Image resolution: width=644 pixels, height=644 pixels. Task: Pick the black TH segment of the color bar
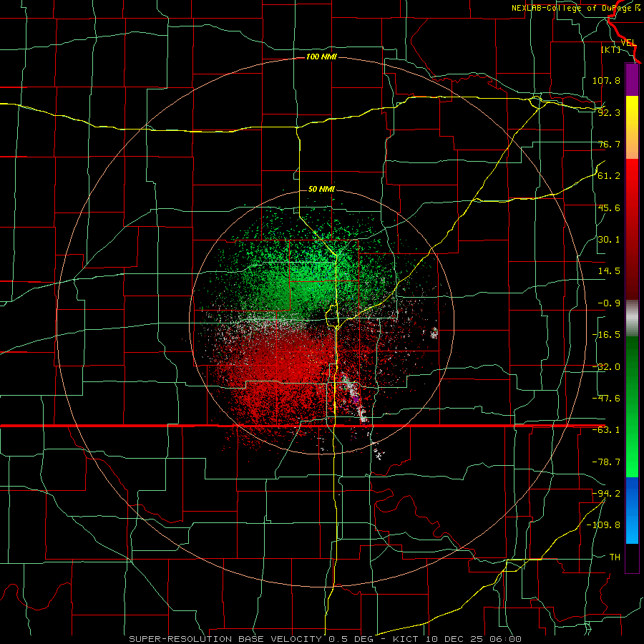pyautogui.click(x=632, y=558)
